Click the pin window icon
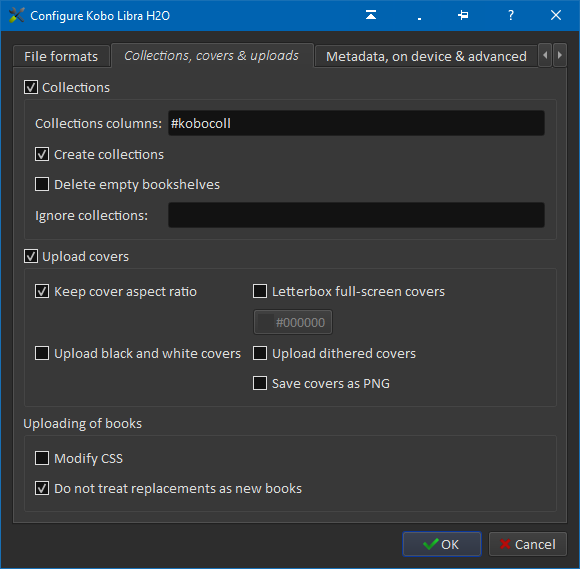 pos(463,15)
